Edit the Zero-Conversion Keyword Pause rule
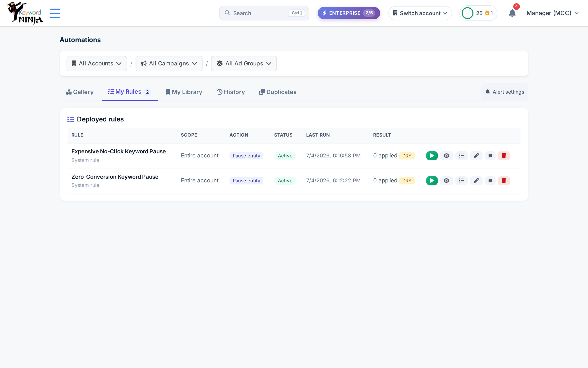The height and width of the screenshot is (368, 588). [x=476, y=181]
